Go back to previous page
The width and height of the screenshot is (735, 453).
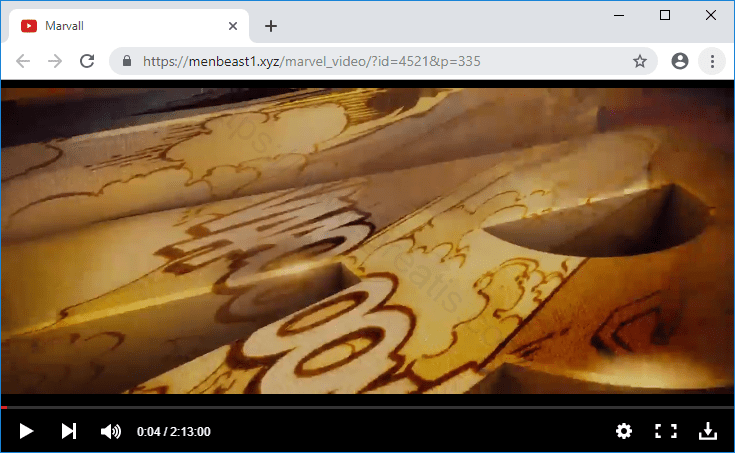coord(23,61)
